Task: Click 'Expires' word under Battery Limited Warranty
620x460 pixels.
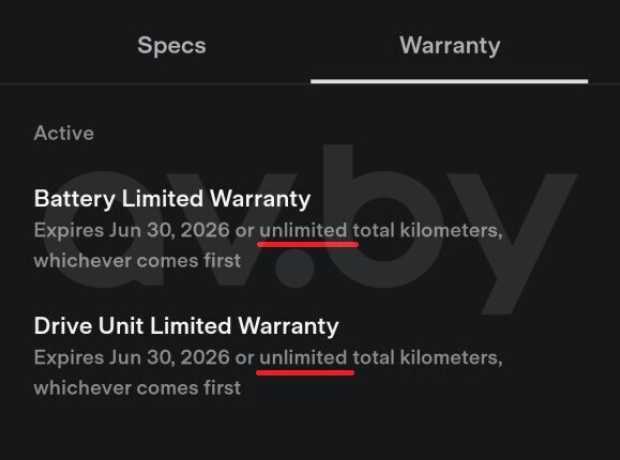Action: pos(68,231)
